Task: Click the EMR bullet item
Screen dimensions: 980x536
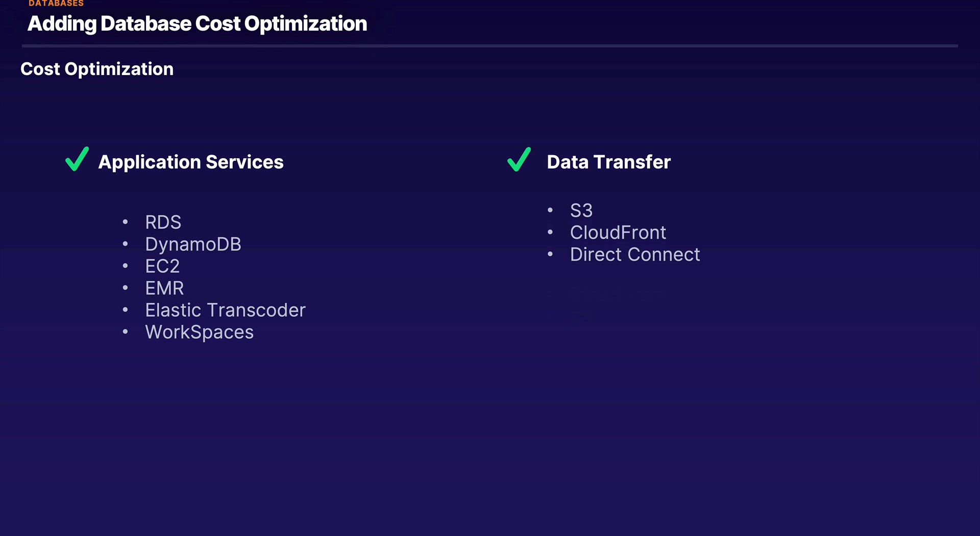Action: point(164,288)
